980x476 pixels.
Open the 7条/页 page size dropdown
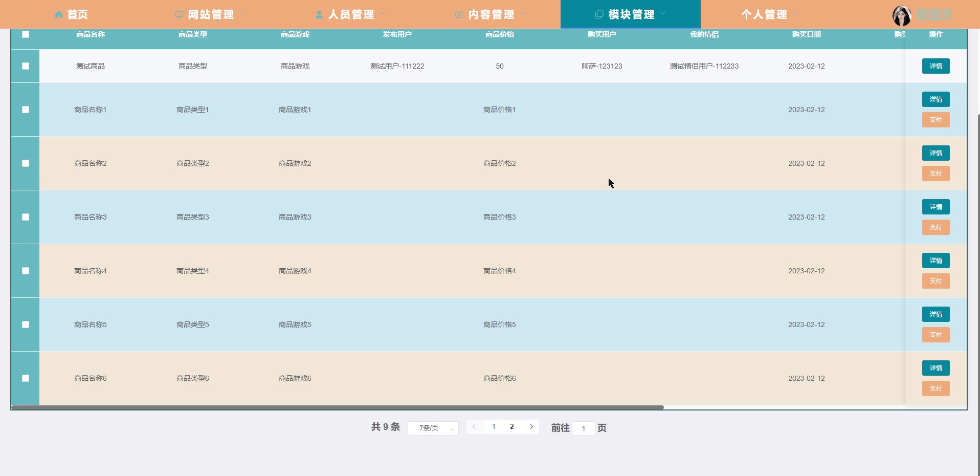(x=433, y=428)
